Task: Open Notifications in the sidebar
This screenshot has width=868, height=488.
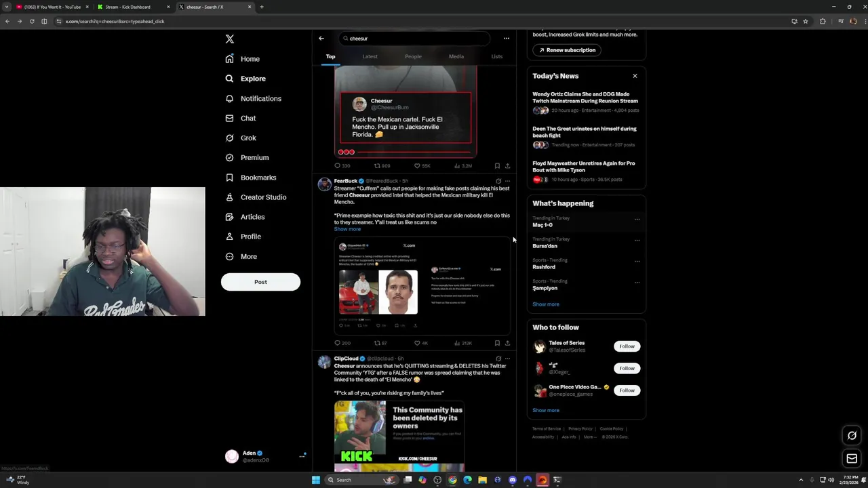Action: tap(253, 98)
